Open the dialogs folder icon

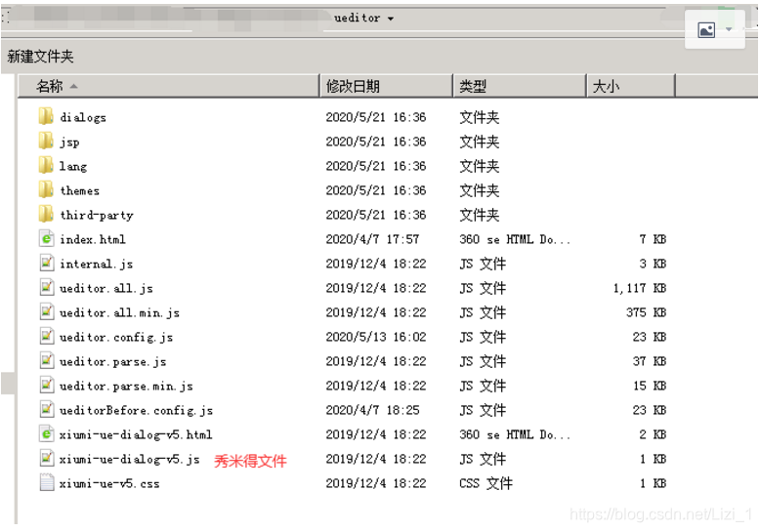[46, 117]
